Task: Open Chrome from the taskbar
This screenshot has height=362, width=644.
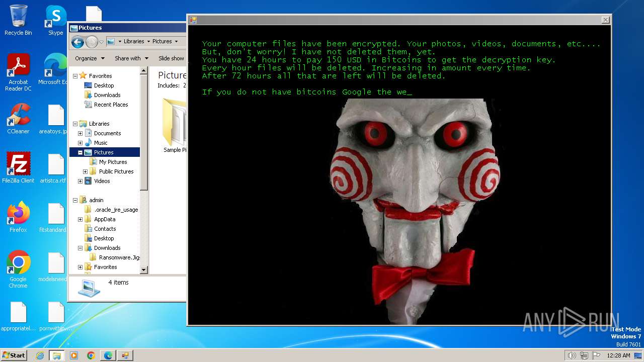Action: click(91, 355)
